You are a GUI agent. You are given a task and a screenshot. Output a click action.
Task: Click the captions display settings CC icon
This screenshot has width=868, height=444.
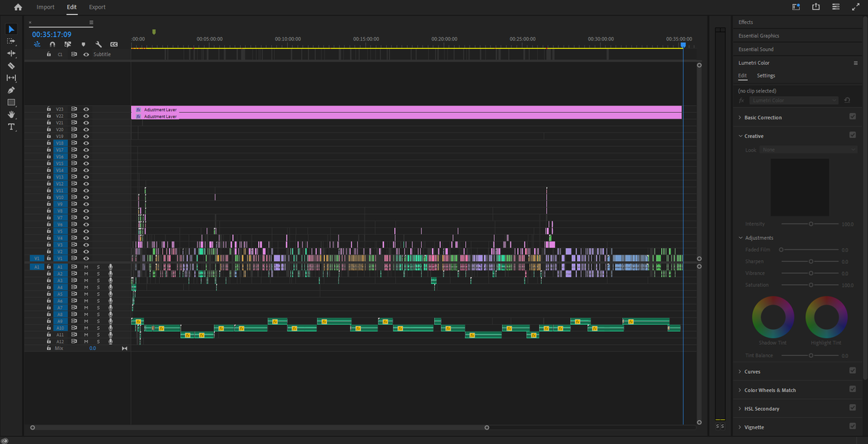[x=114, y=44]
